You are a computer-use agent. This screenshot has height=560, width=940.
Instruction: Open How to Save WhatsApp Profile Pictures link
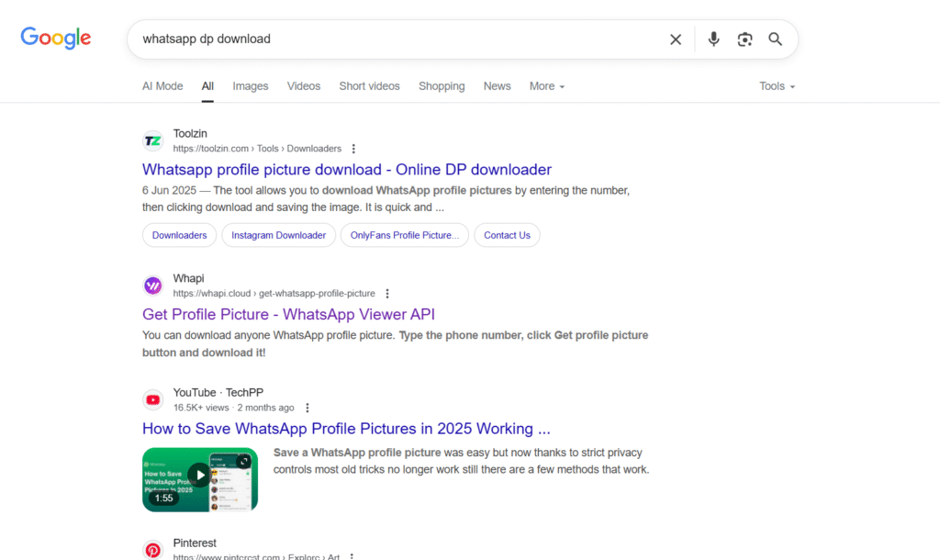346,429
